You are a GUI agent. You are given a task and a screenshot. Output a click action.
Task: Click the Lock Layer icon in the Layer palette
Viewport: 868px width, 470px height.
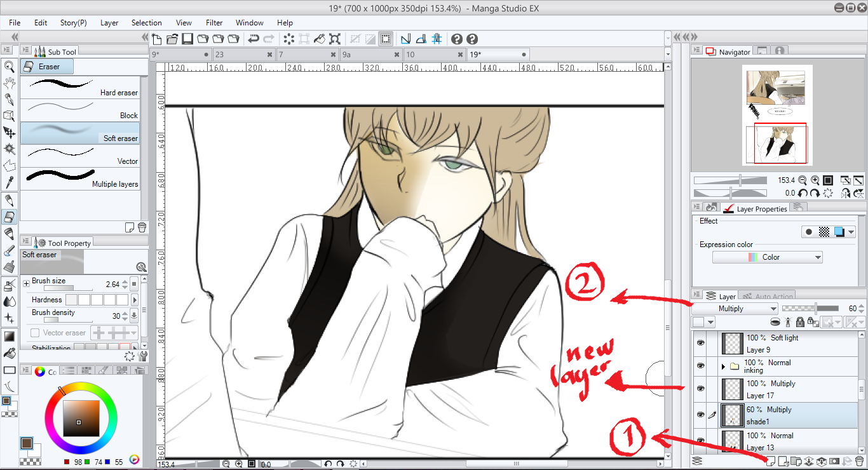click(800, 322)
